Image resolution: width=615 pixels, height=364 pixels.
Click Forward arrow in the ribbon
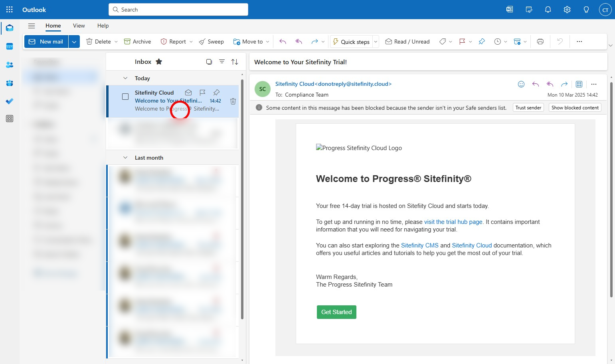tap(314, 42)
